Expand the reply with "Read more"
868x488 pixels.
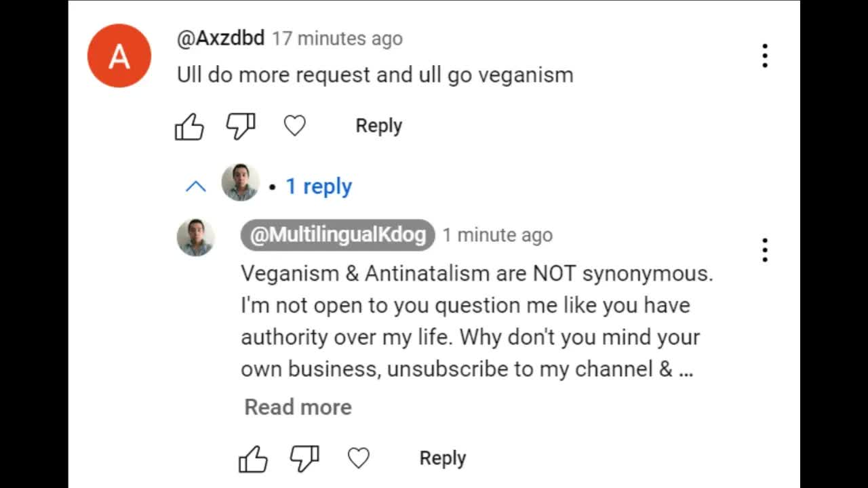coord(298,407)
